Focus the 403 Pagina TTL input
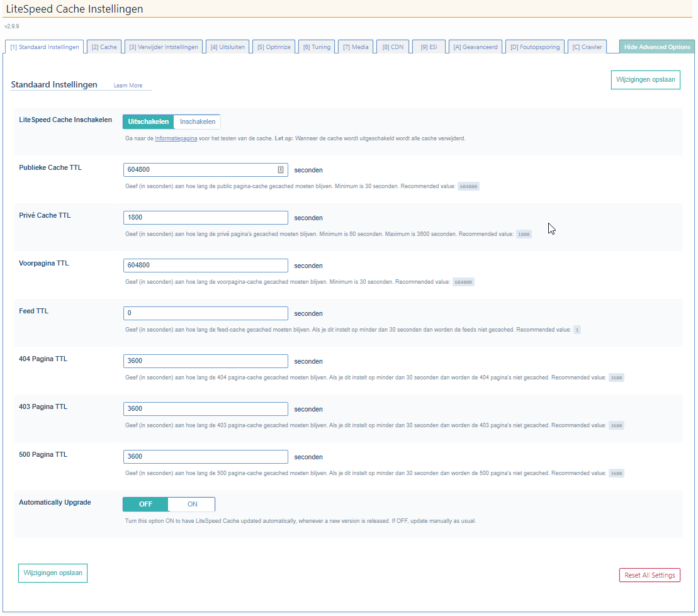698x616 pixels. coord(206,409)
